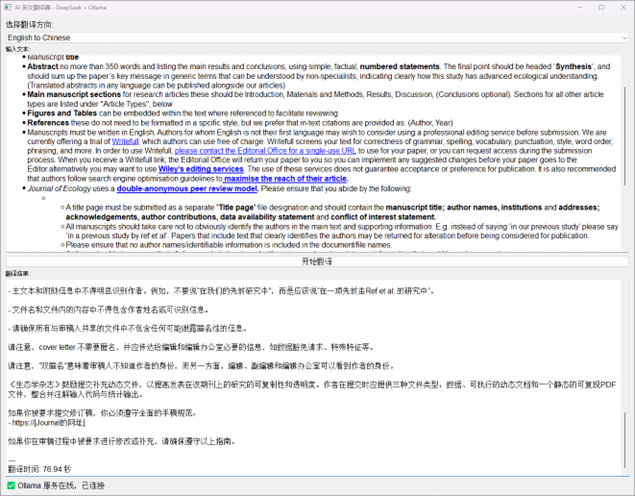Click the '选择翻译方向' label

[30, 25]
